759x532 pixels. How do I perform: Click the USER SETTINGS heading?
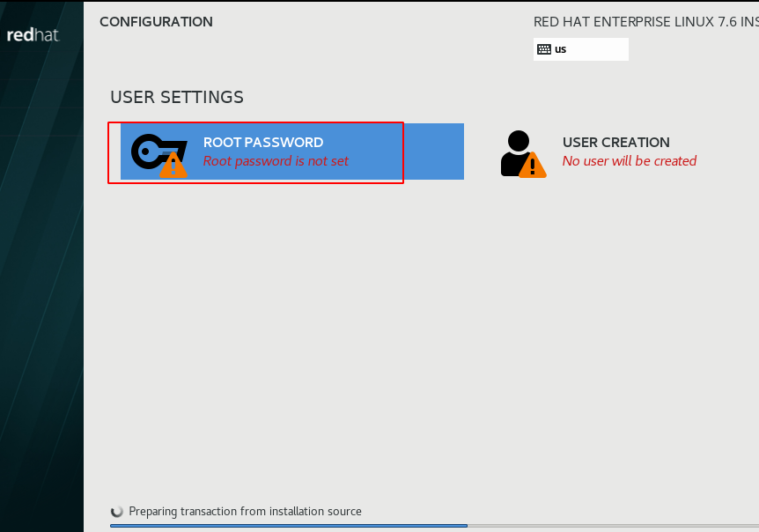(x=177, y=97)
